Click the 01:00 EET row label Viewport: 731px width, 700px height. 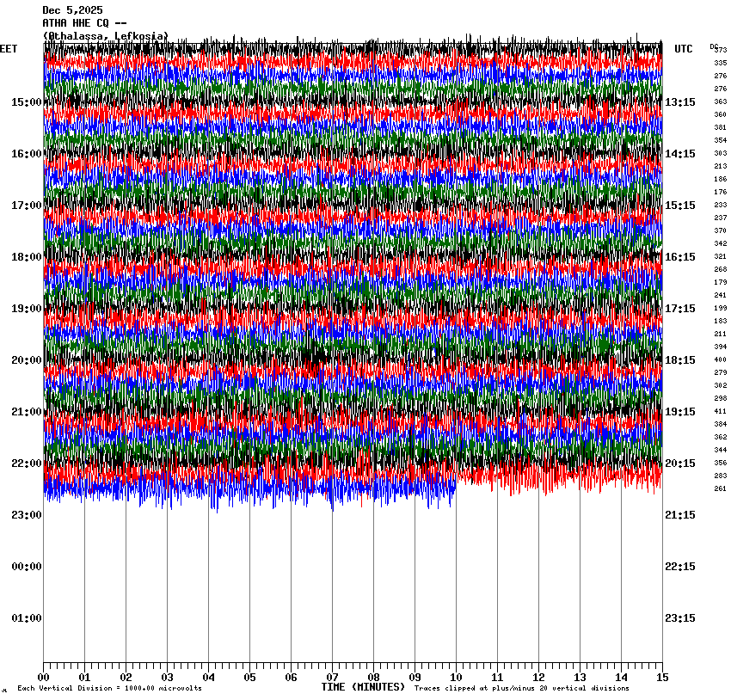[x=26, y=618]
